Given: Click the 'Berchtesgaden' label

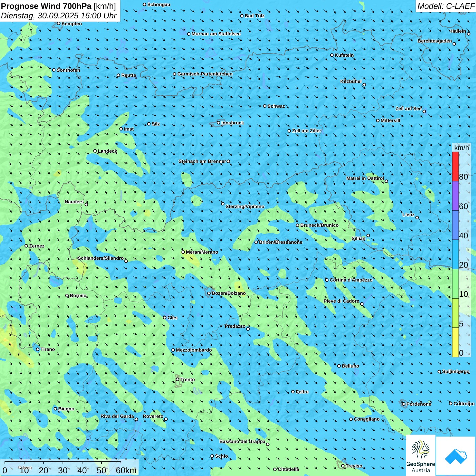Looking at the screenshot, I should tap(435, 41).
